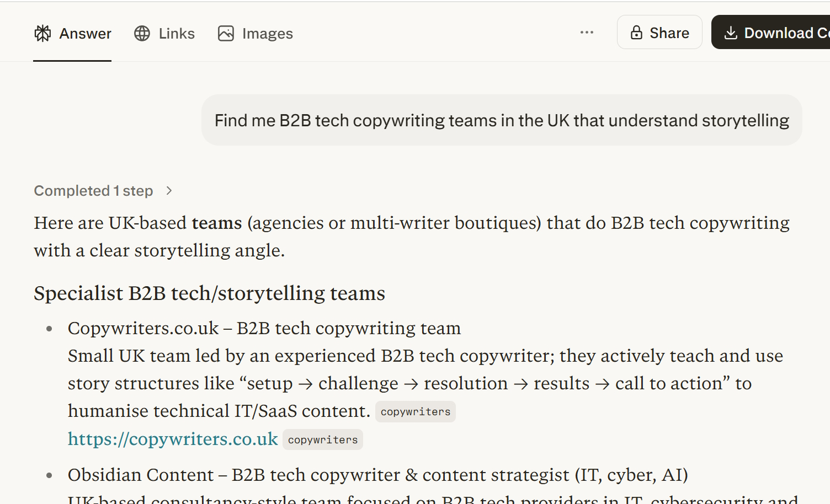830x504 pixels.
Task: Click the picture icon next to Images
Action: 226,33
